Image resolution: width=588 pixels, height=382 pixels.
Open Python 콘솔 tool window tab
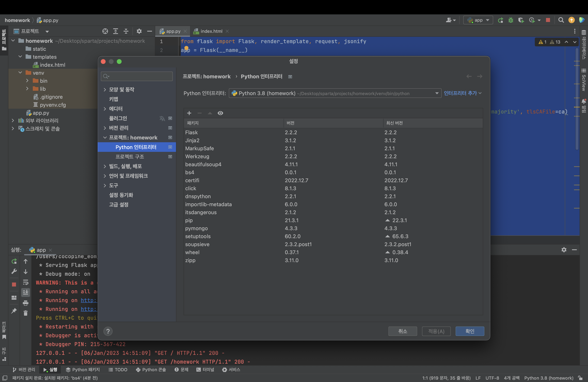(x=151, y=369)
